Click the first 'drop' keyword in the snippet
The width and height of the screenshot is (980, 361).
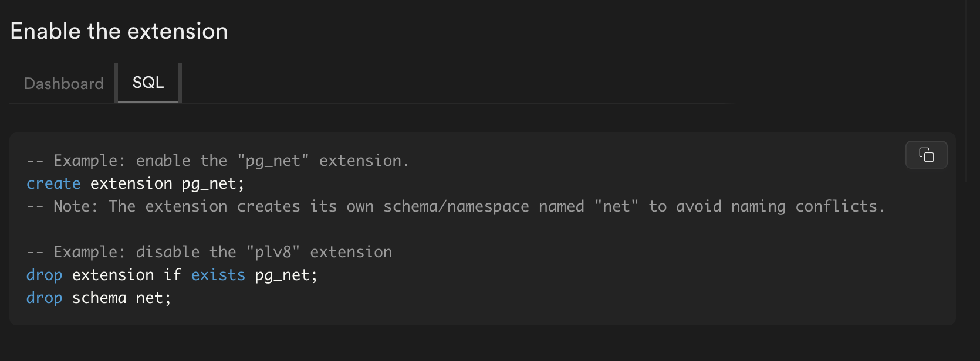[44, 274]
